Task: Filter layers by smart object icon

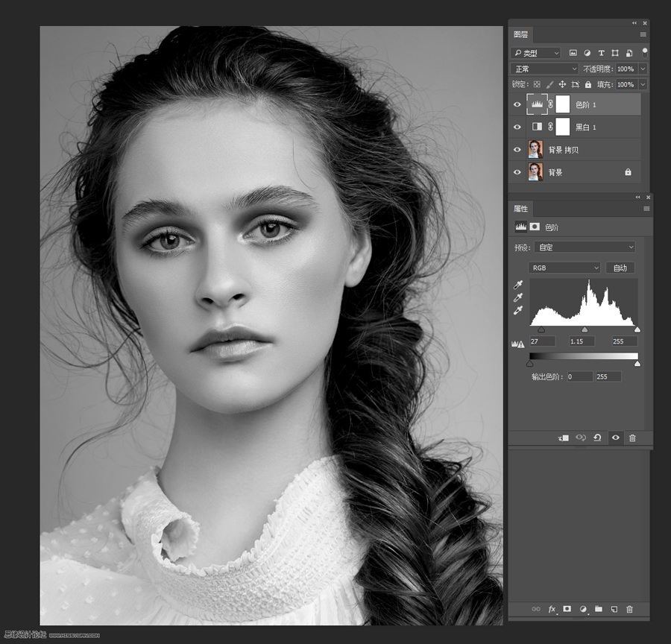Action: pyautogui.click(x=629, y=53)
